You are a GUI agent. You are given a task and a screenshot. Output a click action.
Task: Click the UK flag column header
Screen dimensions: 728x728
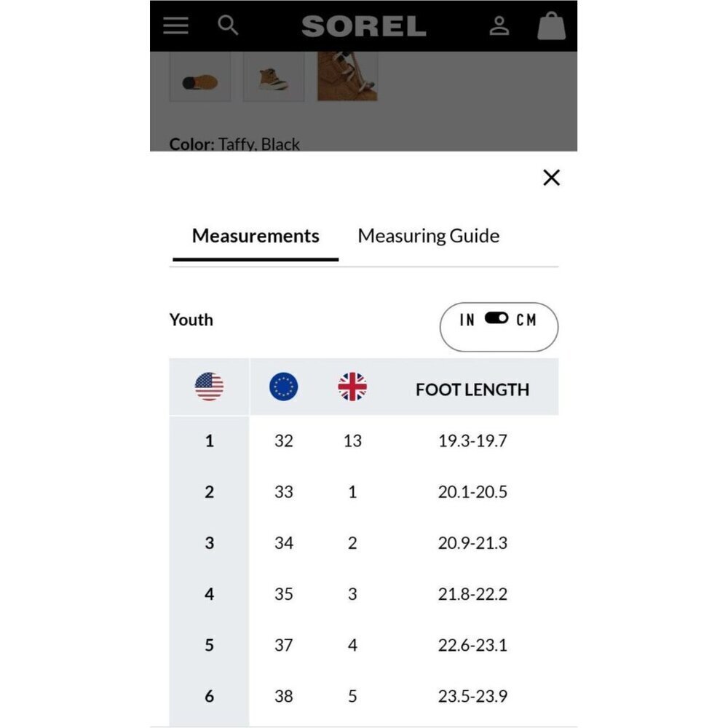pos(352,387)
